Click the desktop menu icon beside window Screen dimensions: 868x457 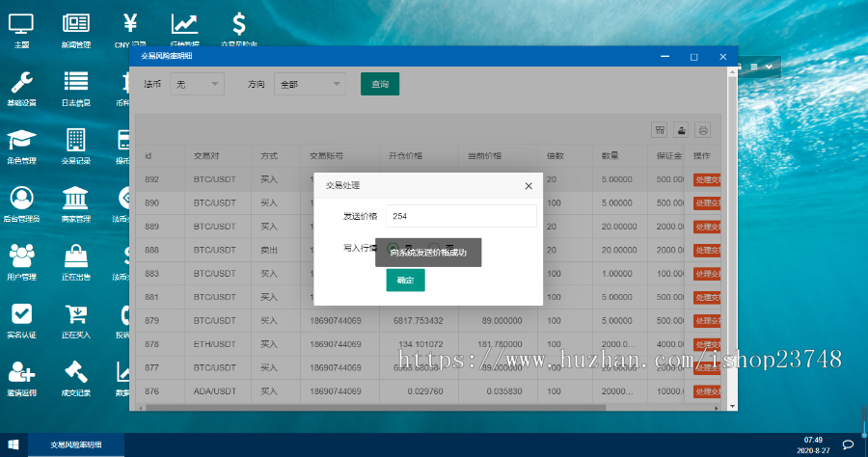tap(754, 67)
